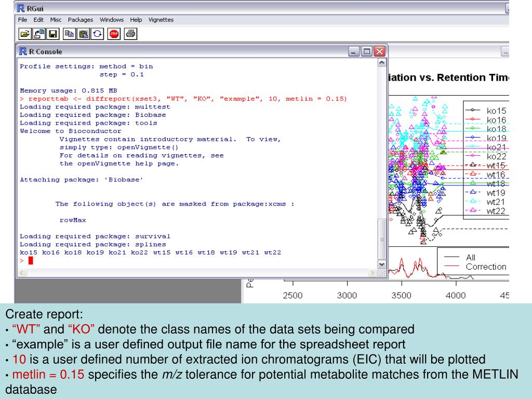Open the Edit menu
This screenshot has width=532, height=399.
click(x=38, y=20)
